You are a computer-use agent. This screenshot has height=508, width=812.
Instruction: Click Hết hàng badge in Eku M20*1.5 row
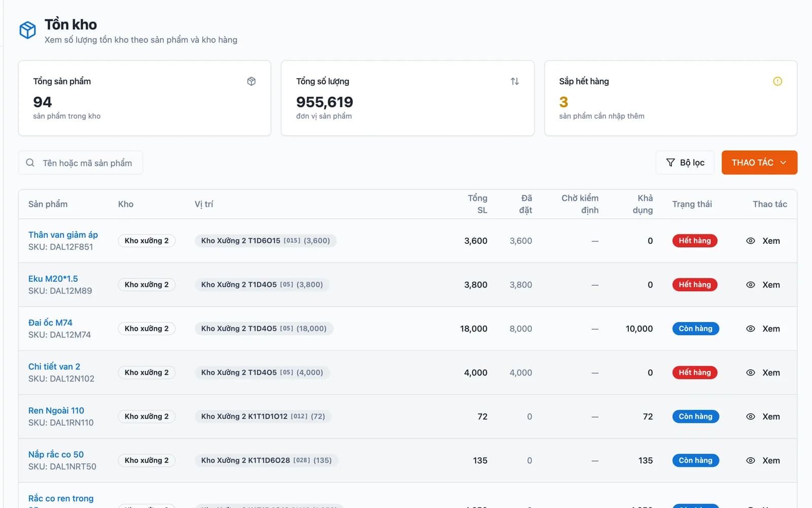point(695,285)
